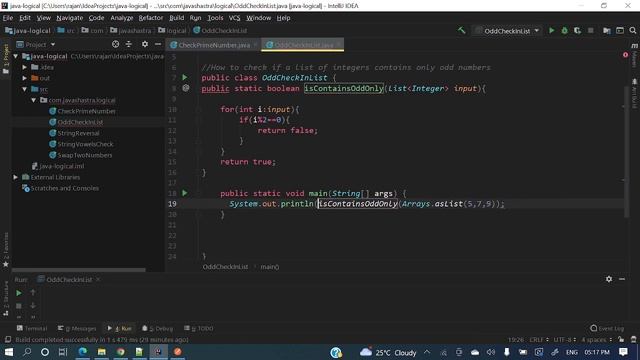Open Project panel settings gear
640x360 pixels.
144,44
